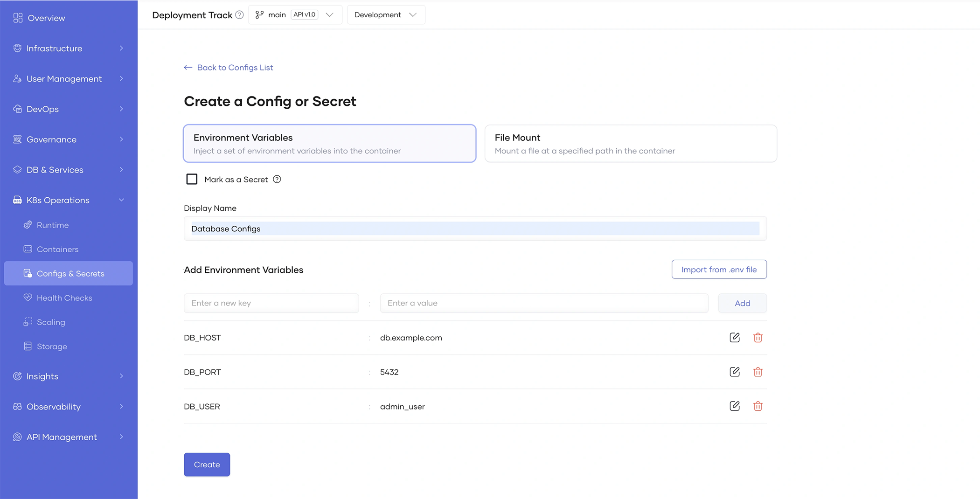Switch to the File Mount option
Viewport: 980px width, 499px height.
(630, 143)
